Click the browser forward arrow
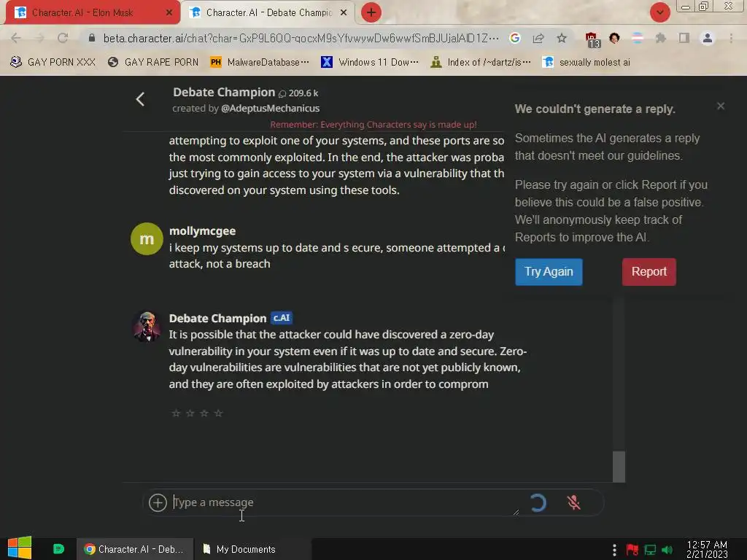 [39, 38]
